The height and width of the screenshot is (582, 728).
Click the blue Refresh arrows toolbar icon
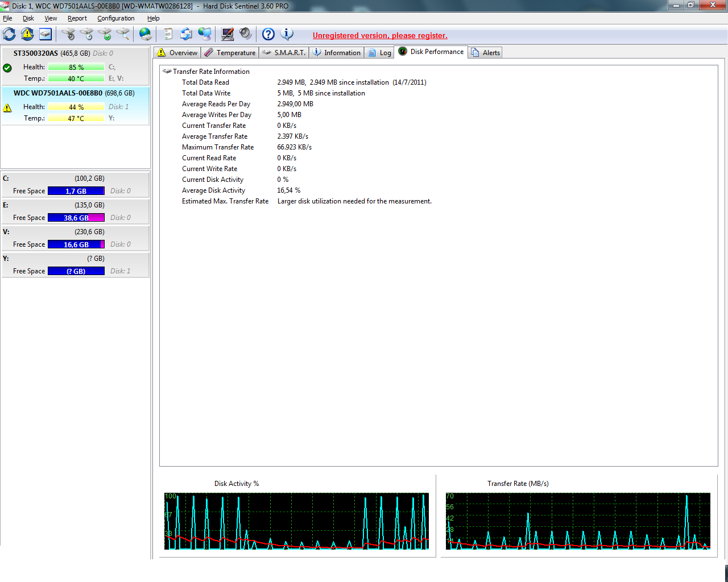point(9,34)
